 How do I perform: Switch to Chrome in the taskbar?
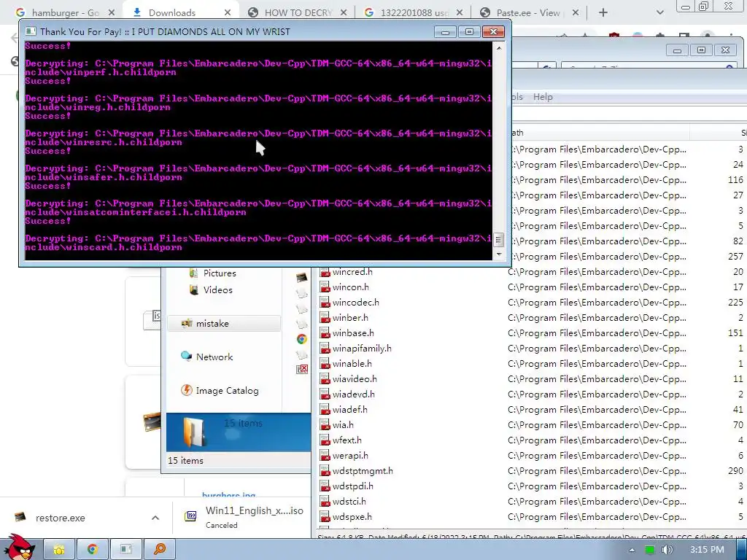click(x=93, y=550)
